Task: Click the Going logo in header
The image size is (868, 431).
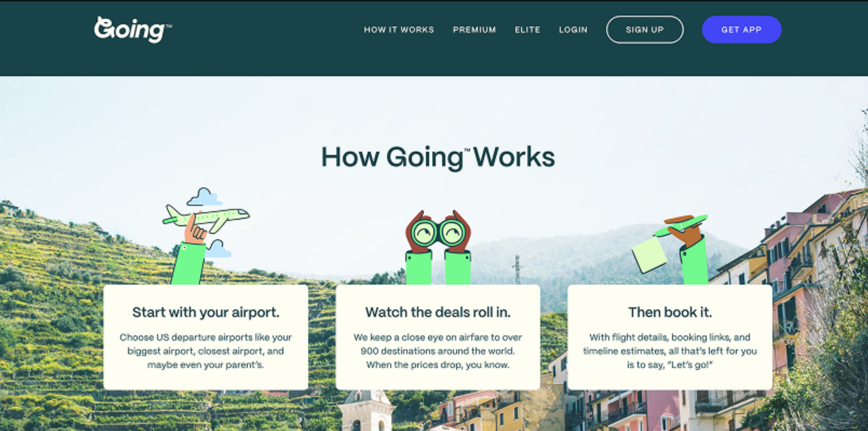Action: [133, 29]
